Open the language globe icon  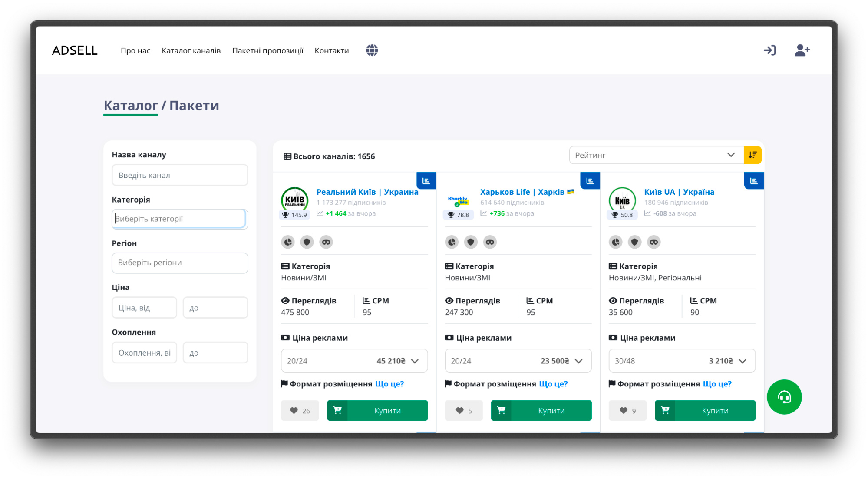coord(372,50)
